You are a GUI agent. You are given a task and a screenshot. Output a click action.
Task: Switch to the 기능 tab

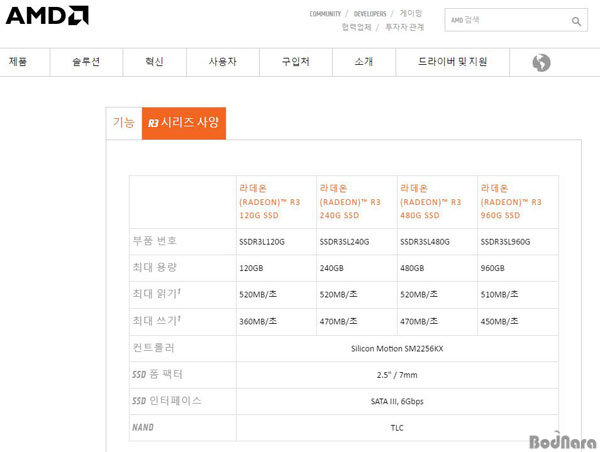tap(124, 123)
